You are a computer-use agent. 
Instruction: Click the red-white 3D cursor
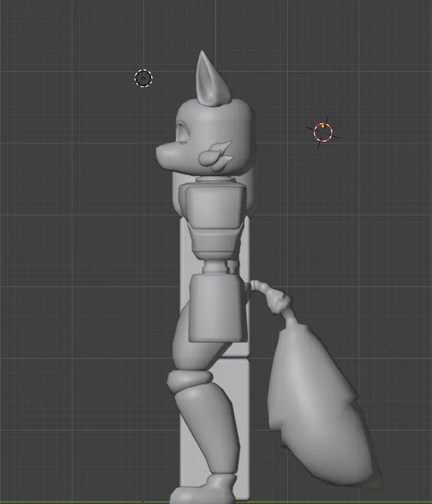pos(323,133)
